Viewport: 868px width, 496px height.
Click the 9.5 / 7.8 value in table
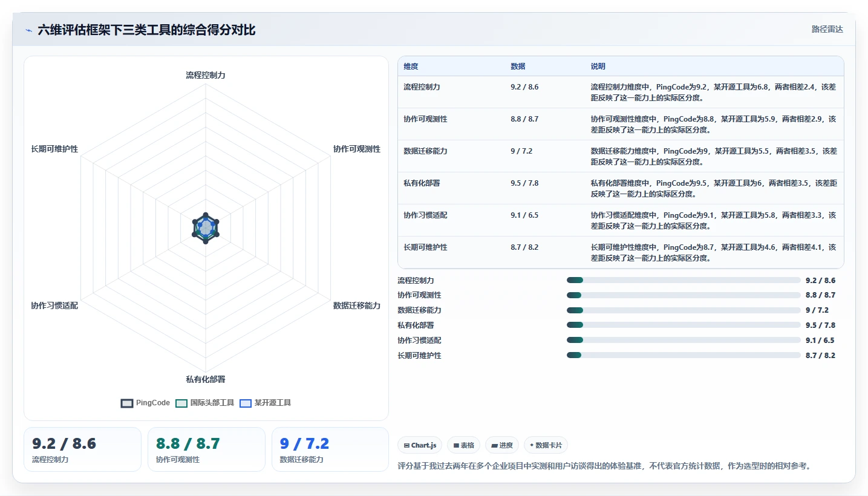(524, 183)
